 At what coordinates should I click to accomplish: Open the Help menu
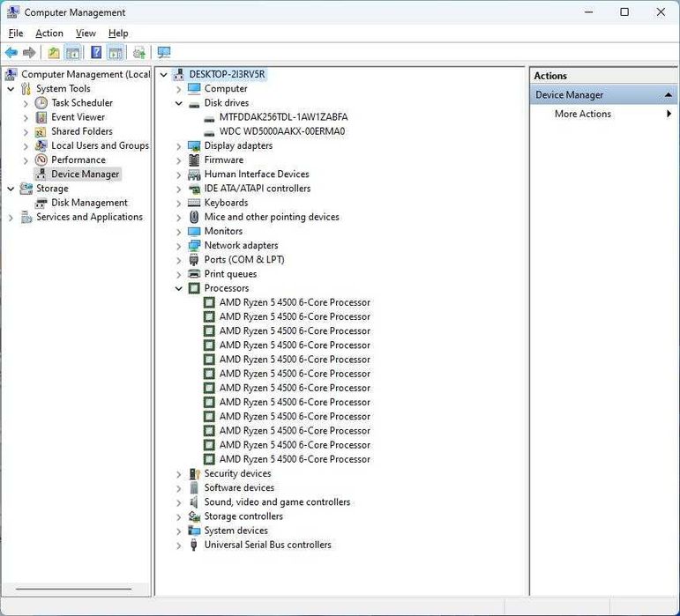[118, 33]
